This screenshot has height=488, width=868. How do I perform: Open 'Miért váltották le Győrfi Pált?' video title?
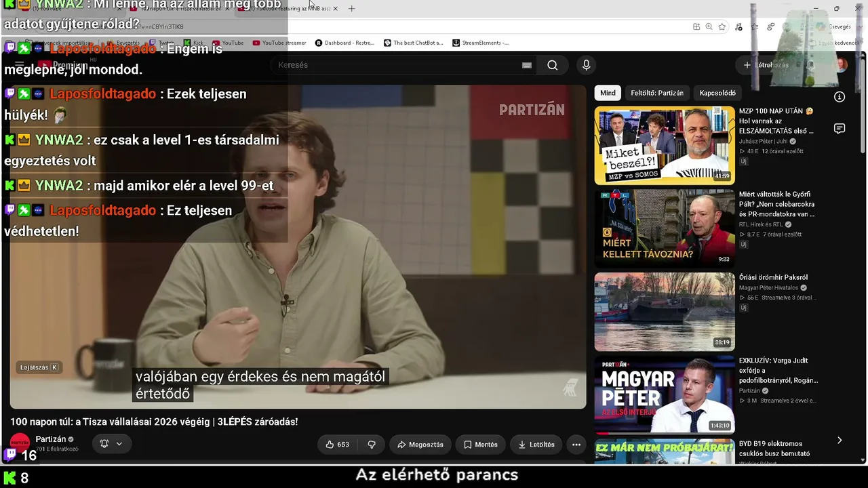click(777, 204)
